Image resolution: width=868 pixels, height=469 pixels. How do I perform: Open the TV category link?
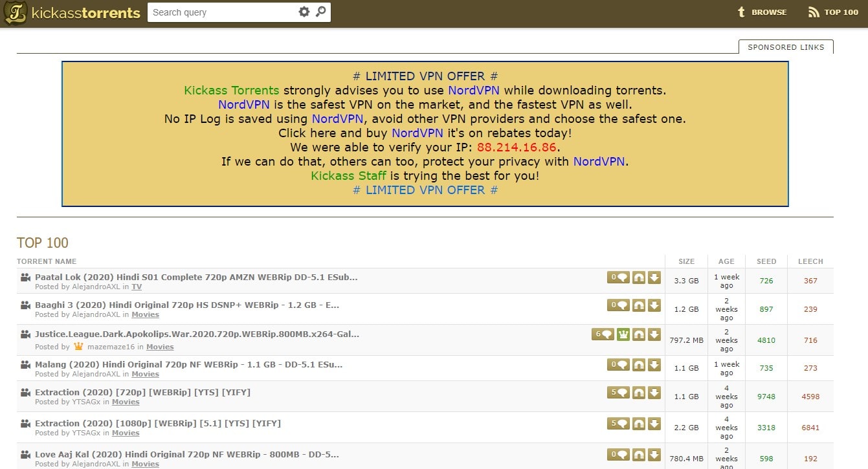click(137, 287)
